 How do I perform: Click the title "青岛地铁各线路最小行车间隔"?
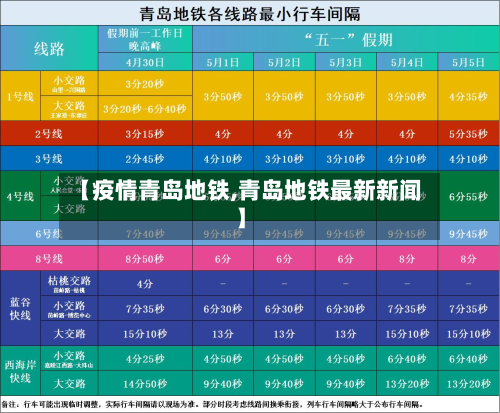tap(250, 14)
